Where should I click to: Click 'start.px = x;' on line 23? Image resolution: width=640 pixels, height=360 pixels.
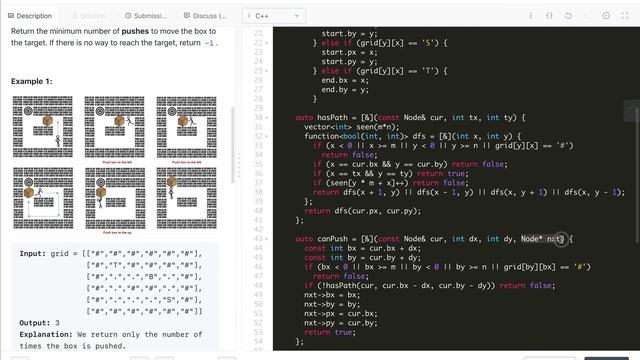pos(349,52)
